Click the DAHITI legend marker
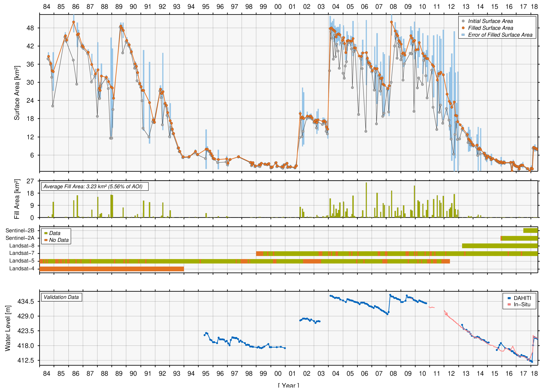 click(x=509, y=298)
